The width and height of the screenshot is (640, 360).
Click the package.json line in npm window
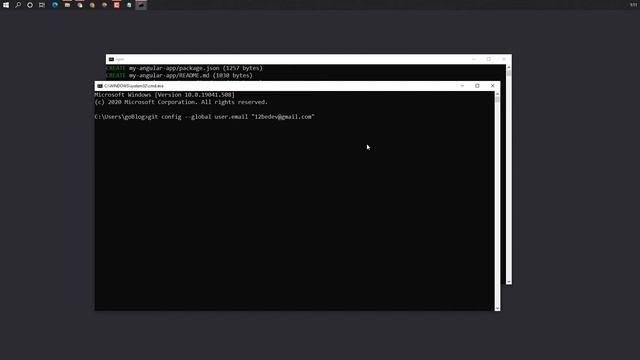[184, 68]
